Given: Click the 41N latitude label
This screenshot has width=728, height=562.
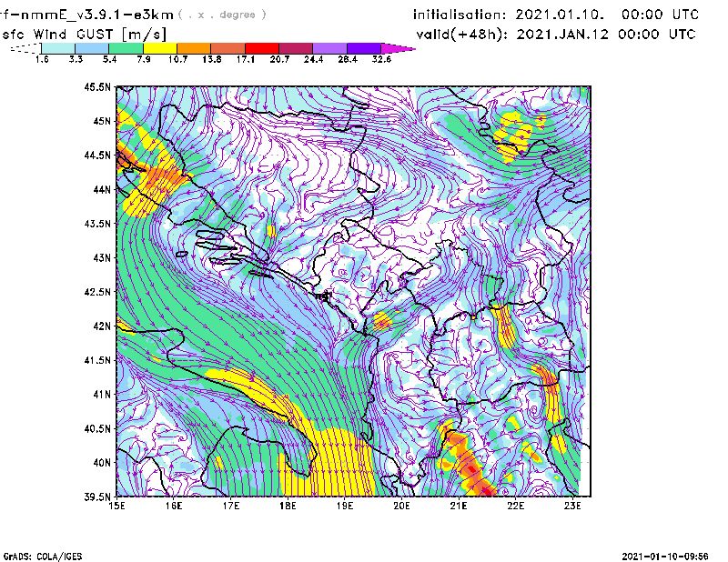Looking at the screenshot, I should (x=102, y=395).
